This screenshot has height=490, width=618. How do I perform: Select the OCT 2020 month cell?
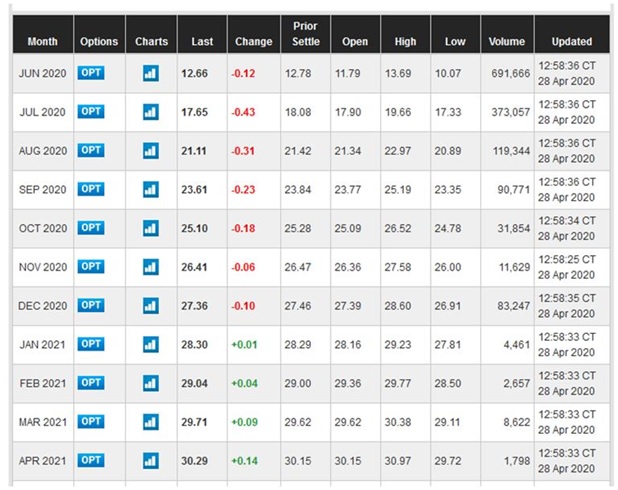[43, 228]
